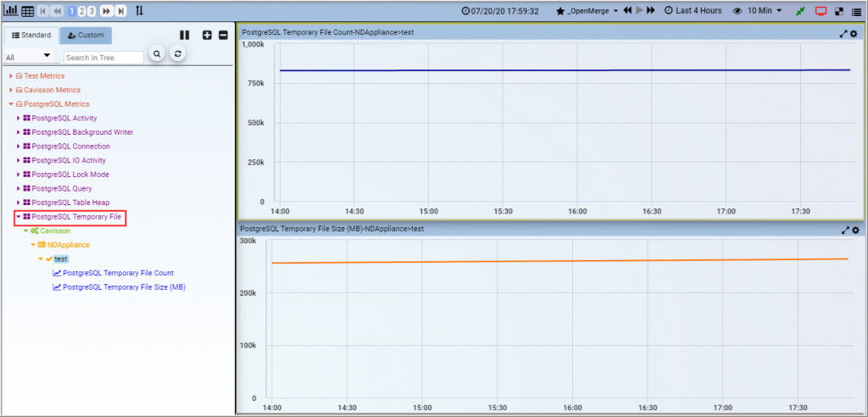Pause the metric tree updates
The height and width of the screenshot is (417, 868).
[x=184, y=35]
